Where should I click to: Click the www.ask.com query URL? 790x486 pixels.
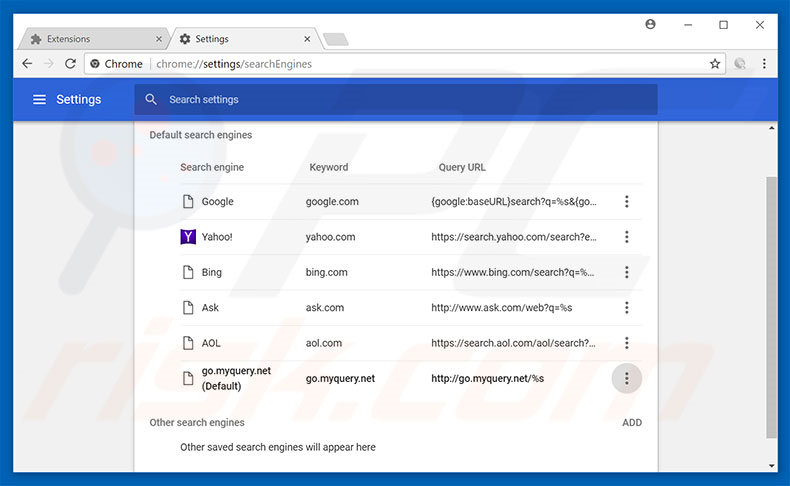point(502,308)
